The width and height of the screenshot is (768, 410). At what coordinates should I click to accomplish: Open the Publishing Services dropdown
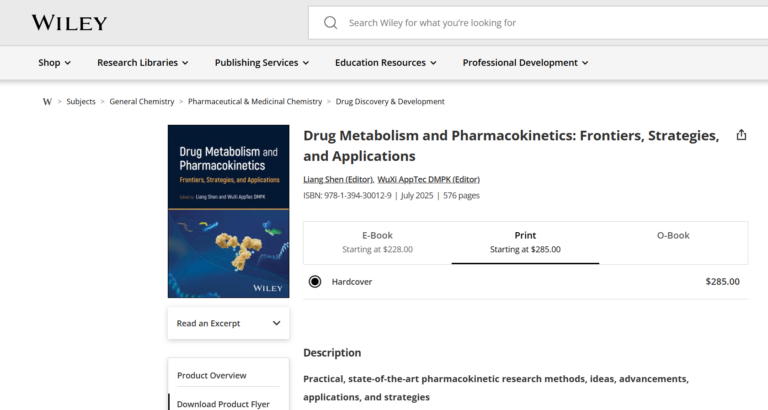(262, 63)
